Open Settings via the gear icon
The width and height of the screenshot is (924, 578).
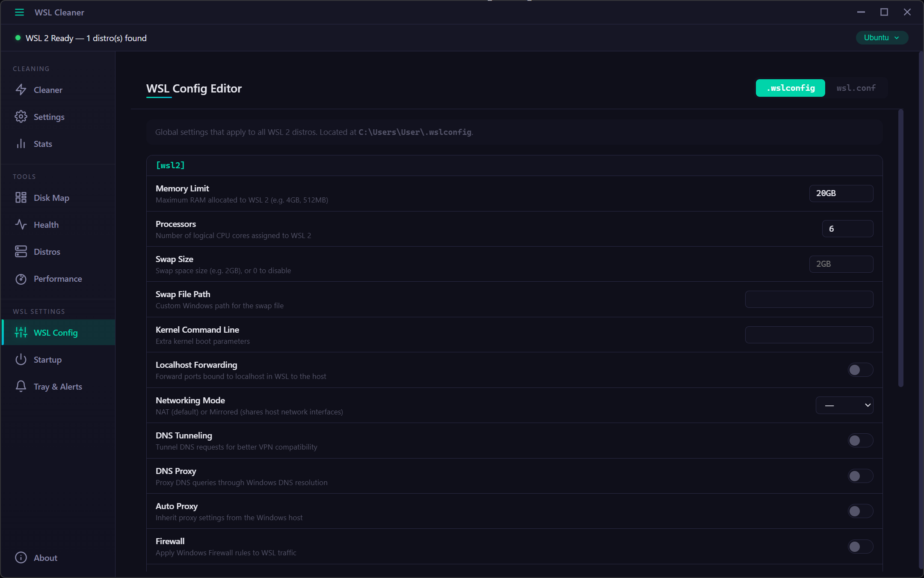click(x=21, y=117)
